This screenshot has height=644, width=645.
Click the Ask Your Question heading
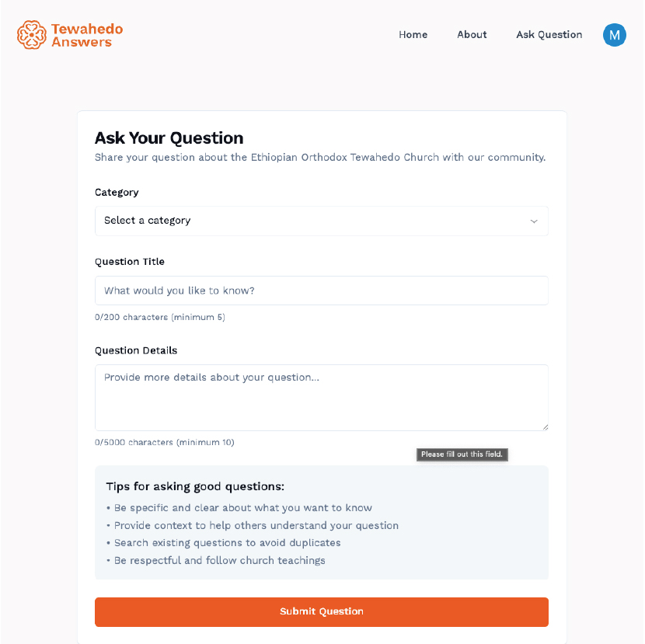169,138
